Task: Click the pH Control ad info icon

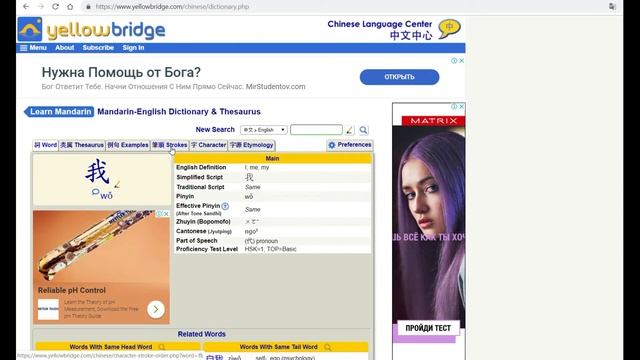Action: [x=160, y=214]
